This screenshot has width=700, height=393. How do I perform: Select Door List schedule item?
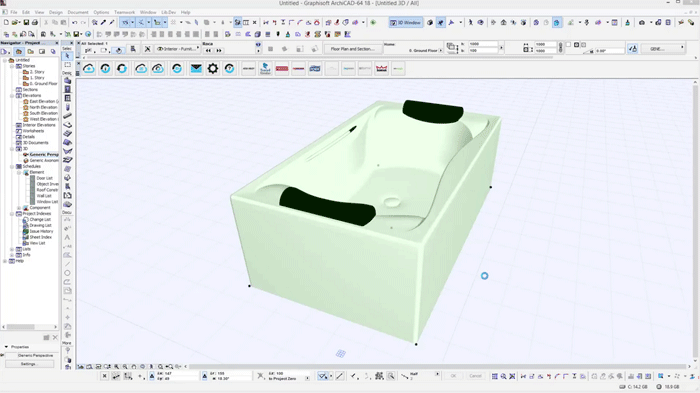point(44,178)
